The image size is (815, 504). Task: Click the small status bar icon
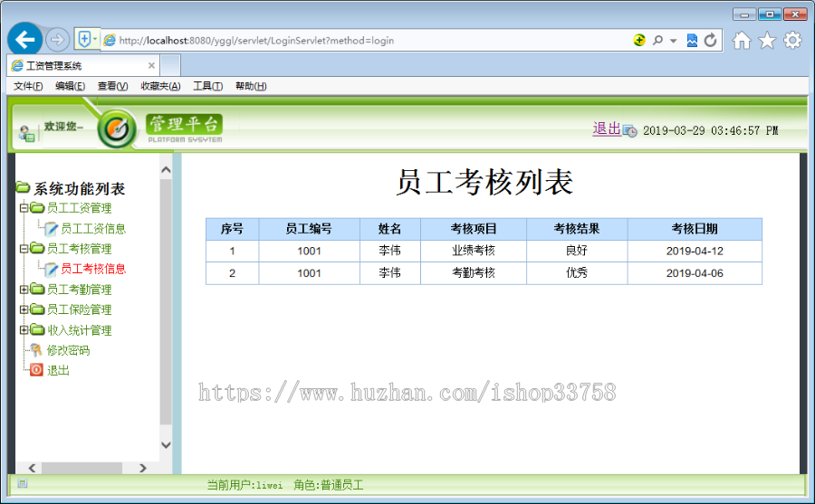[x=23, y=484]
